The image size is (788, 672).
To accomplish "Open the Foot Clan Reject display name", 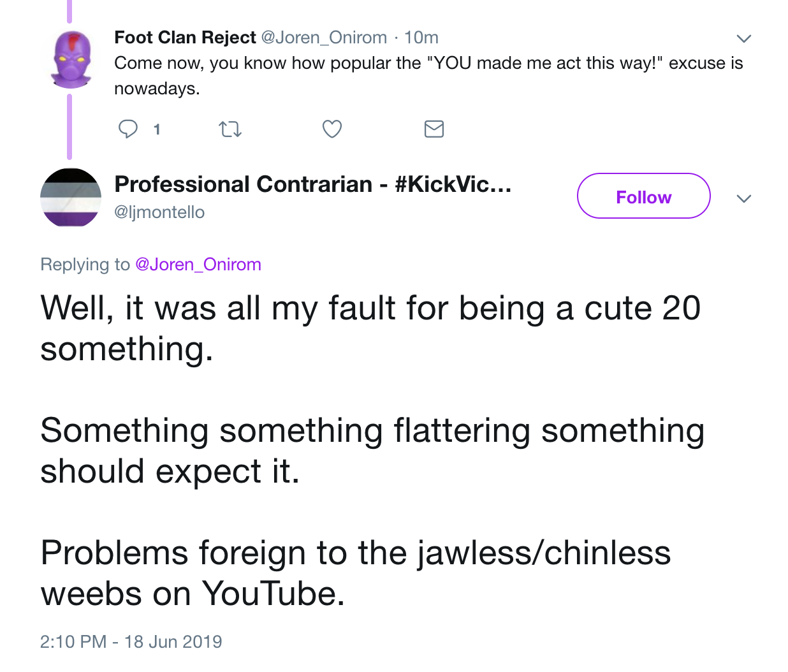I will point(185,38).
